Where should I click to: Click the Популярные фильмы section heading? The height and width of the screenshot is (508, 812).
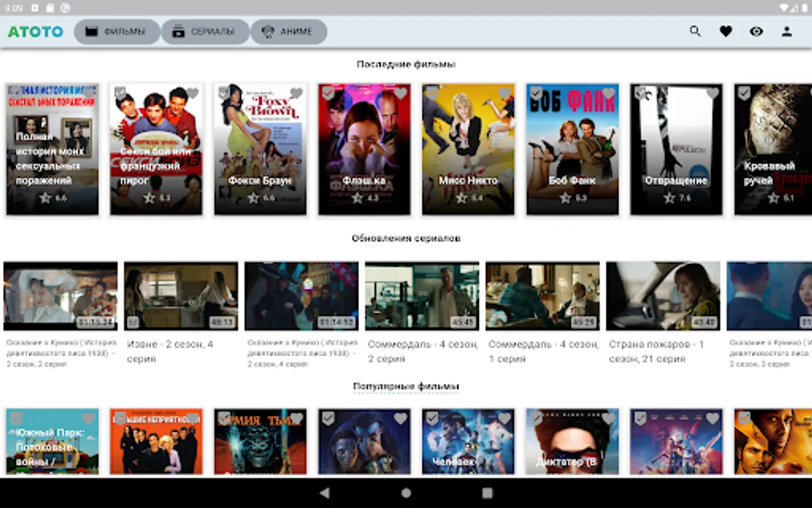click(x=406, y=386)
